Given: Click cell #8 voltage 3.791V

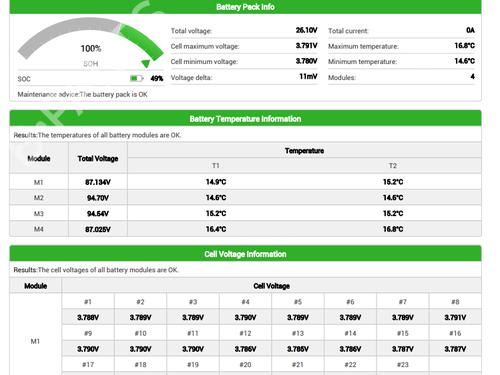Looking at the screenshot, I should 455,317.
